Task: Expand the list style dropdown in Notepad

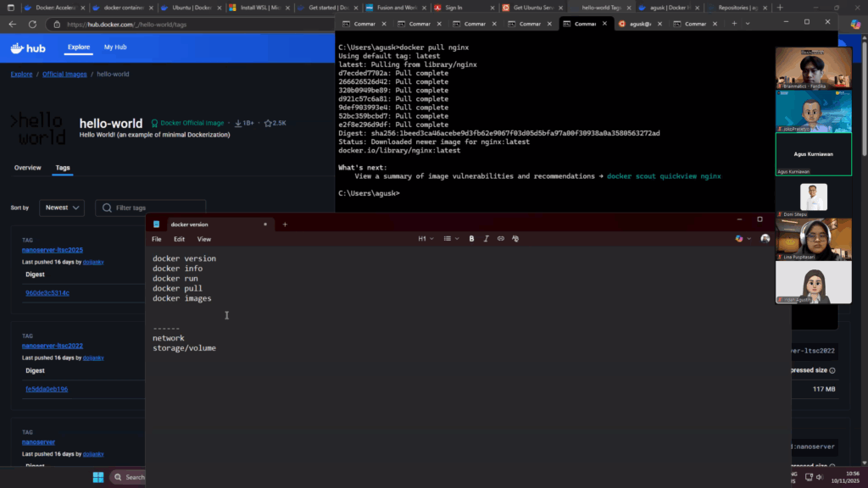Action: pos(451,239)
